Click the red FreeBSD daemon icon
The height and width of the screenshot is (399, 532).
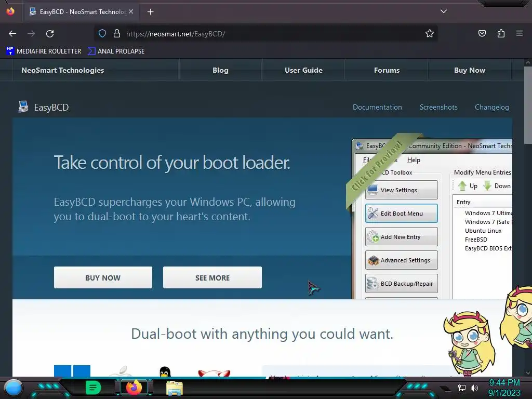coord(214,373)
